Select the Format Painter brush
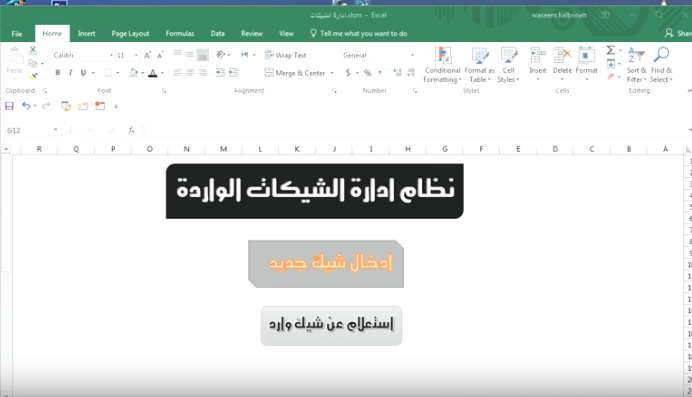Screen dimensions: 692x397 pos(33,77)
